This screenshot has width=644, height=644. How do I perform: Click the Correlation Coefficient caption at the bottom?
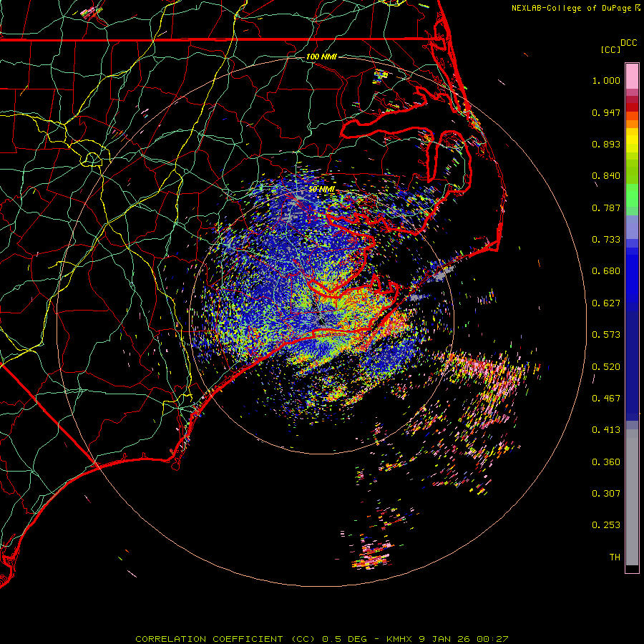pyautogui.click(x=321, y=639)
